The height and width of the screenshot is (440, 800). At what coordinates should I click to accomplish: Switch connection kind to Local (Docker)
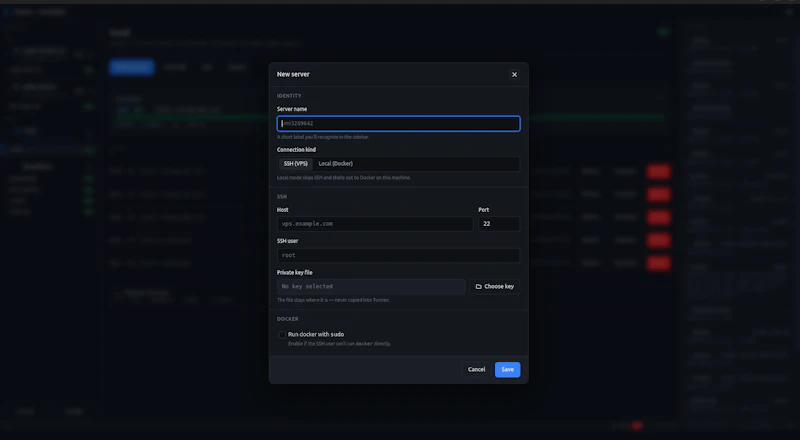coord(335,164)
